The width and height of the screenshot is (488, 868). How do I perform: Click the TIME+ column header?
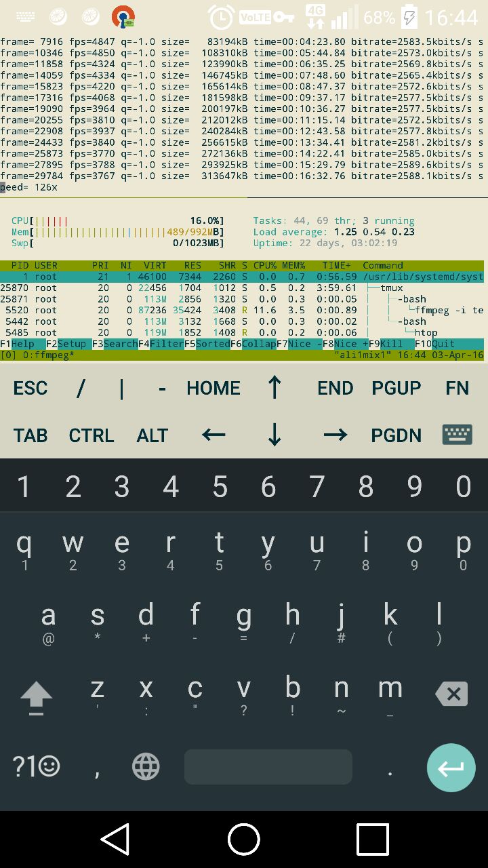pyautogui.click(x=337, y=265)
